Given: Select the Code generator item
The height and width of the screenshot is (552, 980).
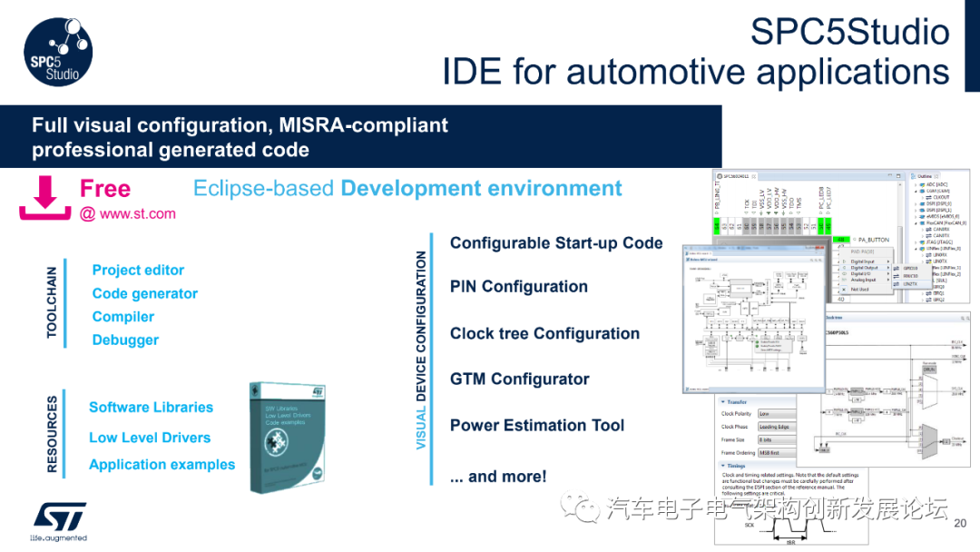Looking at the screenshot, I should point(145,293).
